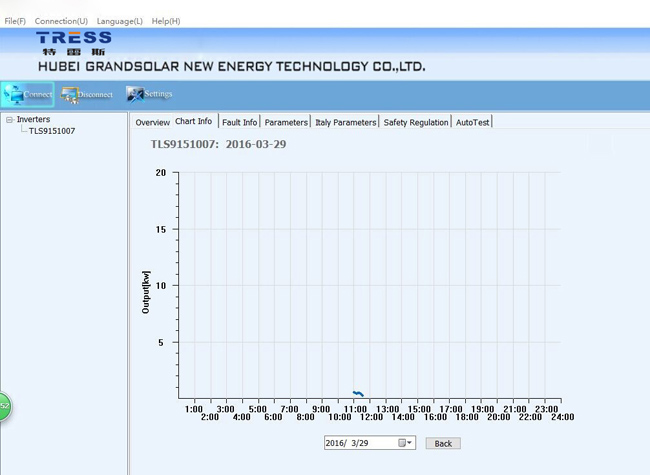Click the Connect toolbar icon
This screenshot has width=650, height=475.
coord(28,95)
